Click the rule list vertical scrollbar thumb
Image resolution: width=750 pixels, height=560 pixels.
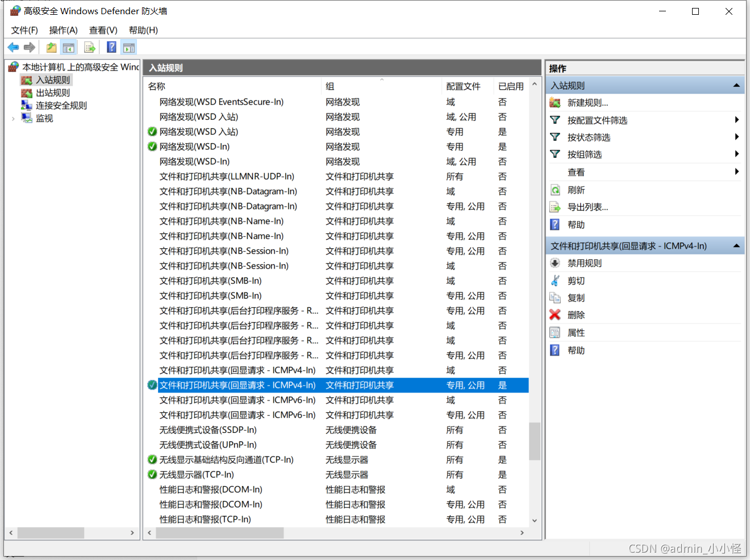(x=534, y=441)
